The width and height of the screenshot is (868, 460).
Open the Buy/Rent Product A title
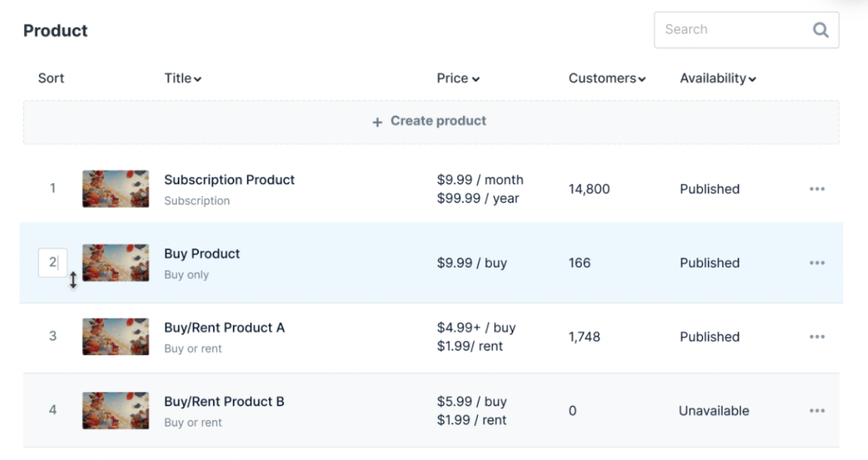coord(224,328)
